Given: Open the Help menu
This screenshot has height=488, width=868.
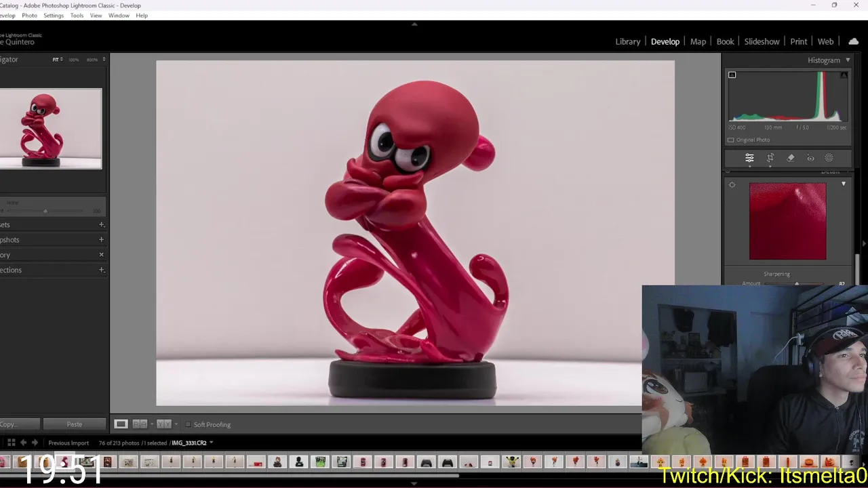Looking at the screenshot, I should pyautogui.click(x=142, y=16).
